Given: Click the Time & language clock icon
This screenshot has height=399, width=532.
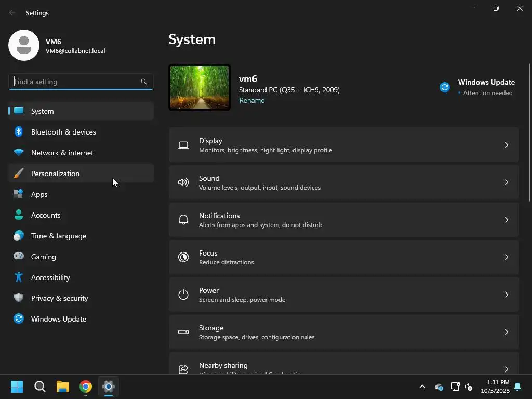Looking at the screenshot, I should coord(19,235).
